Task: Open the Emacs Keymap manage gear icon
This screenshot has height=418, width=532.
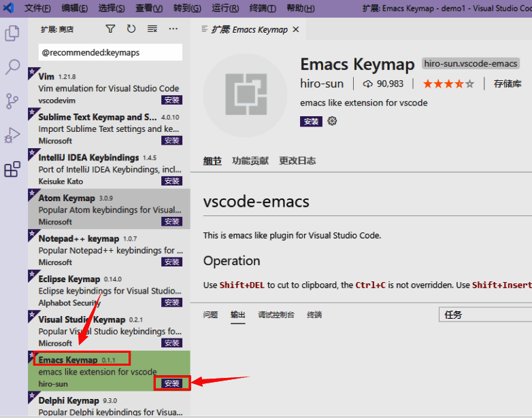Action: (332, 121)
